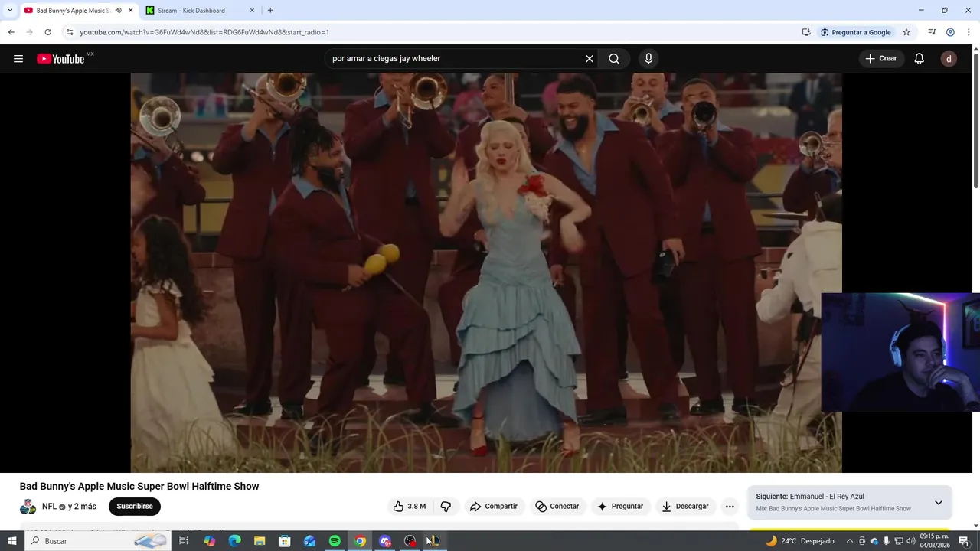Open Spotify from the taskbar
Image resolution: width=980 pixels, height=551 pixels.
(335, 541)
